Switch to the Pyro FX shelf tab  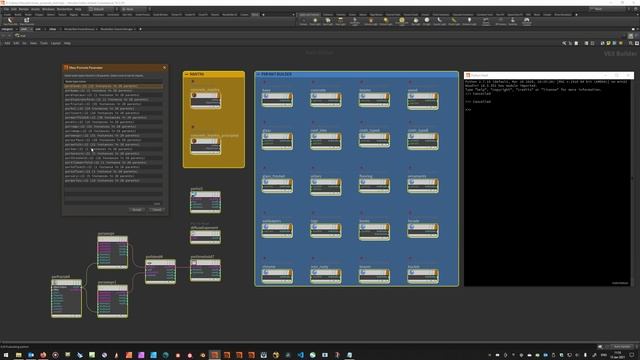(x=500, y=15)
